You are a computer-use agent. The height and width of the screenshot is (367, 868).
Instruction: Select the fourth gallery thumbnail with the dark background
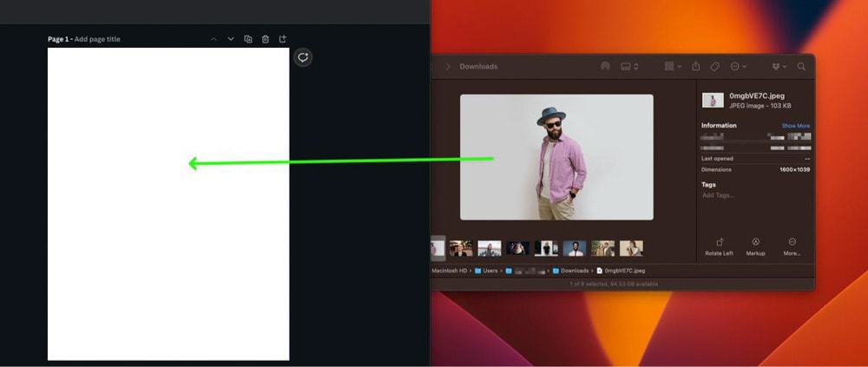point(517,248)
